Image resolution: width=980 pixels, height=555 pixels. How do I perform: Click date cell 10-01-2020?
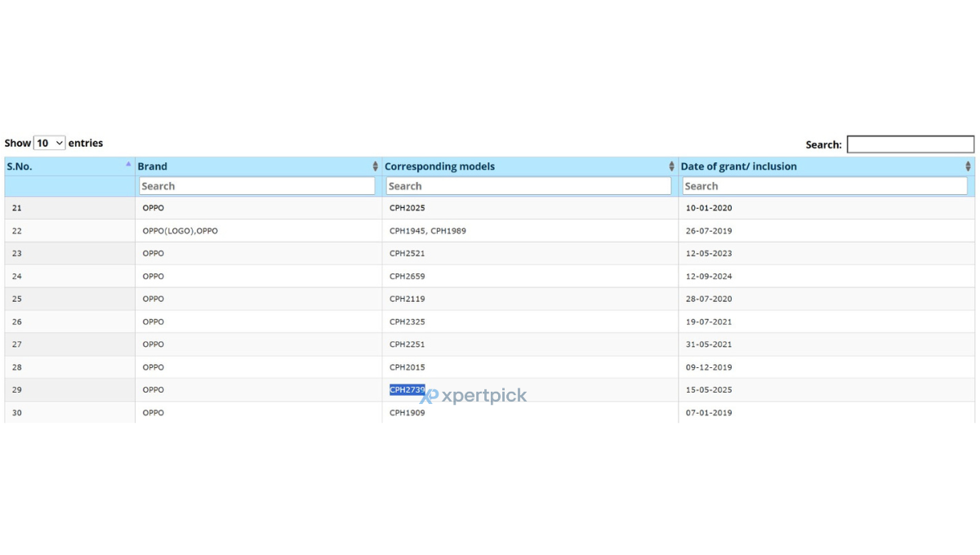point(826,208)
